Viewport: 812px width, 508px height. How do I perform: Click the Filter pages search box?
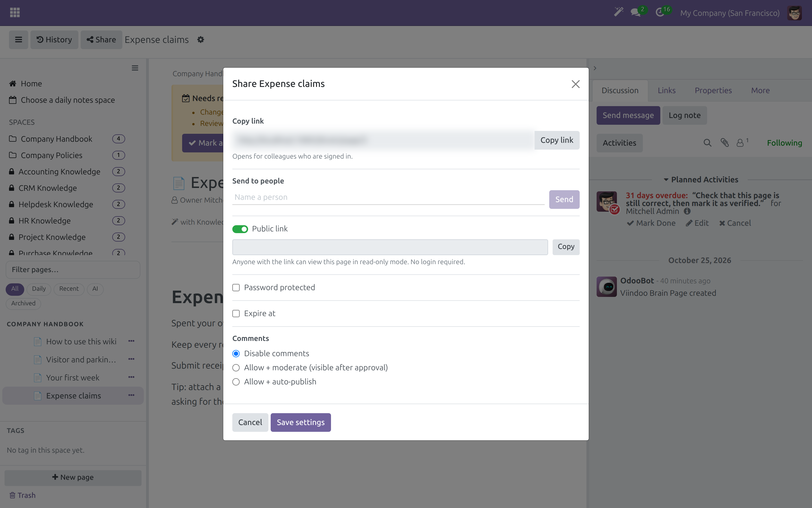click(x=73, y=270)
